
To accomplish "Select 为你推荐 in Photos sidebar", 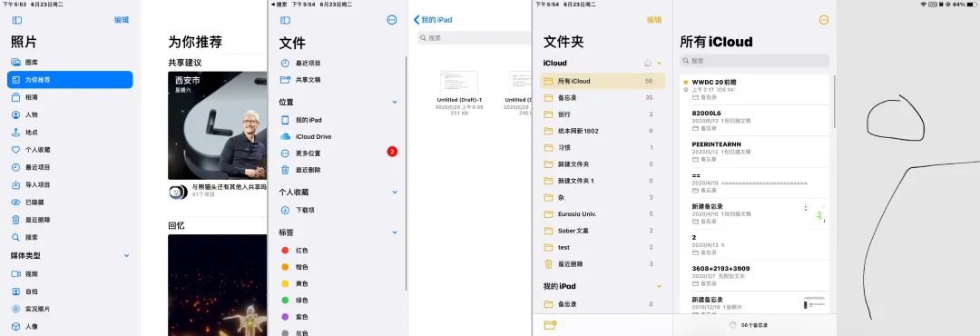I will click(70, 80).
